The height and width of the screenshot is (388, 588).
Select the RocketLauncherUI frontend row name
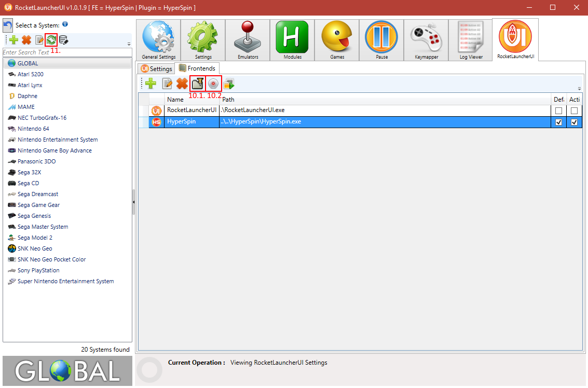(192, 110)
